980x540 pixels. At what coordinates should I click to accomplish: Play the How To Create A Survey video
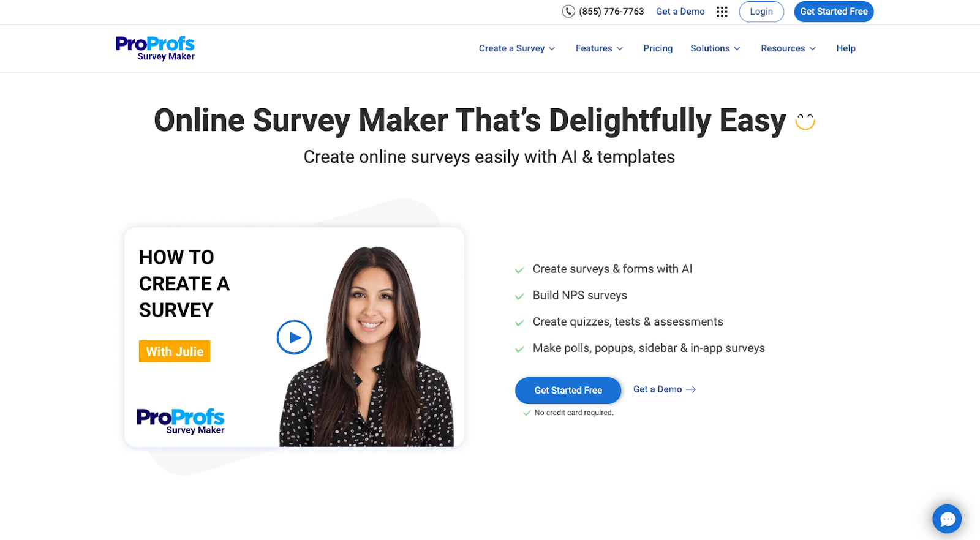click(294, 337)
